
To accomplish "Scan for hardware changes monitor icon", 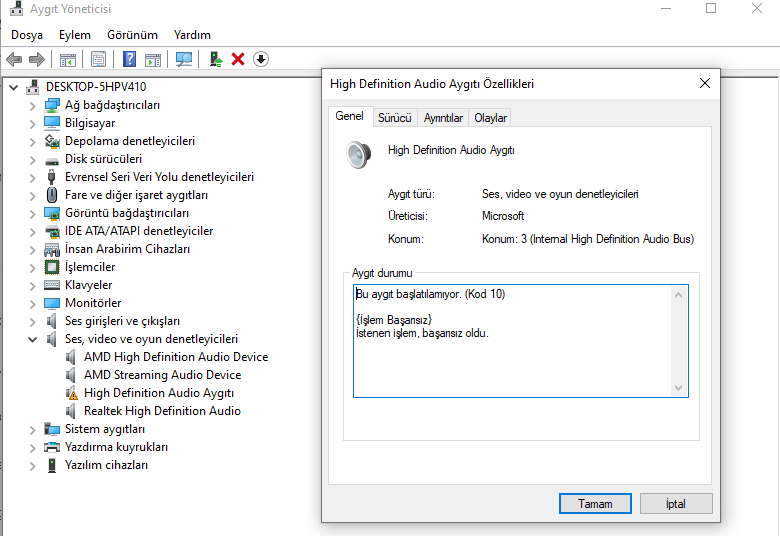I will coord(184,60).
